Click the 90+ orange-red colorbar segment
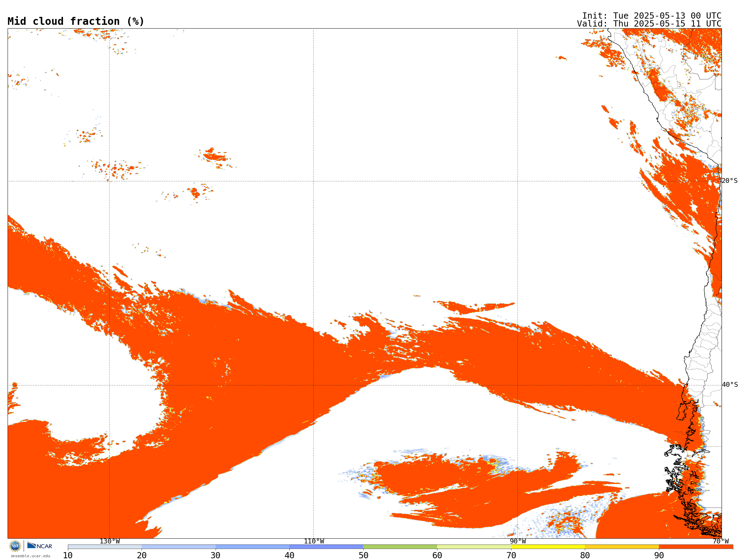This screenshot has height=560, width=744. [696, 547]
